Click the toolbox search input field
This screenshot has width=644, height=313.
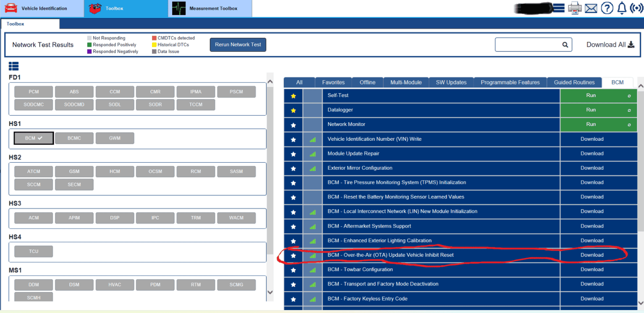click(x=528, y=45)
